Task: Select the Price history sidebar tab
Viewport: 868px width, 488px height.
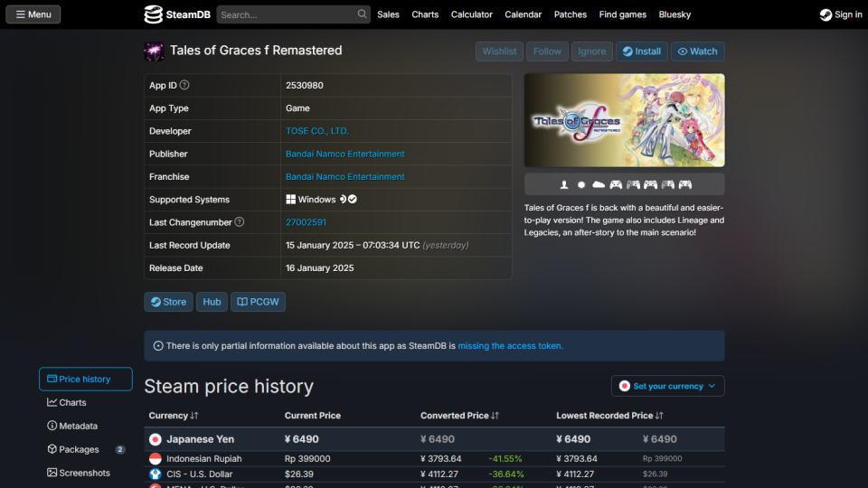Action: [x=86, y=379]
